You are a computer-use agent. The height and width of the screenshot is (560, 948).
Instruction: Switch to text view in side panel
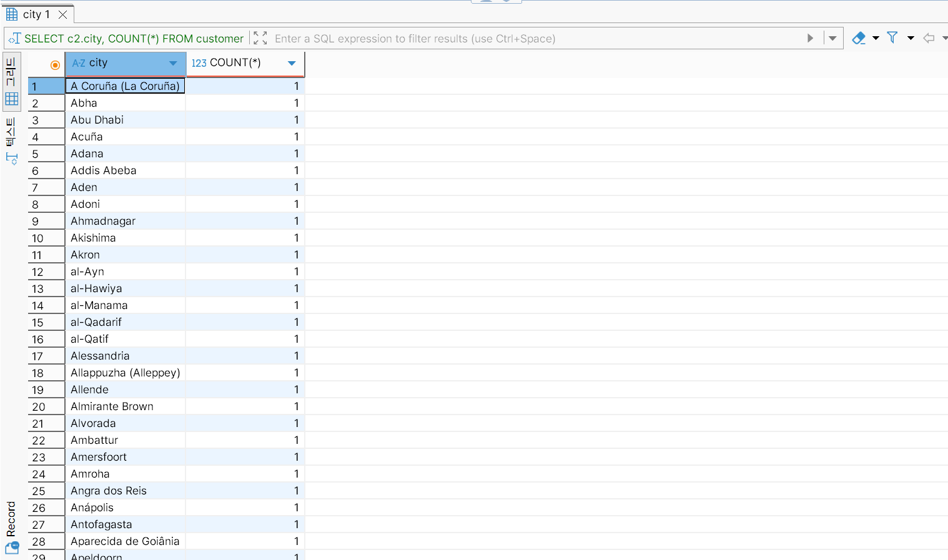[11, 141]
